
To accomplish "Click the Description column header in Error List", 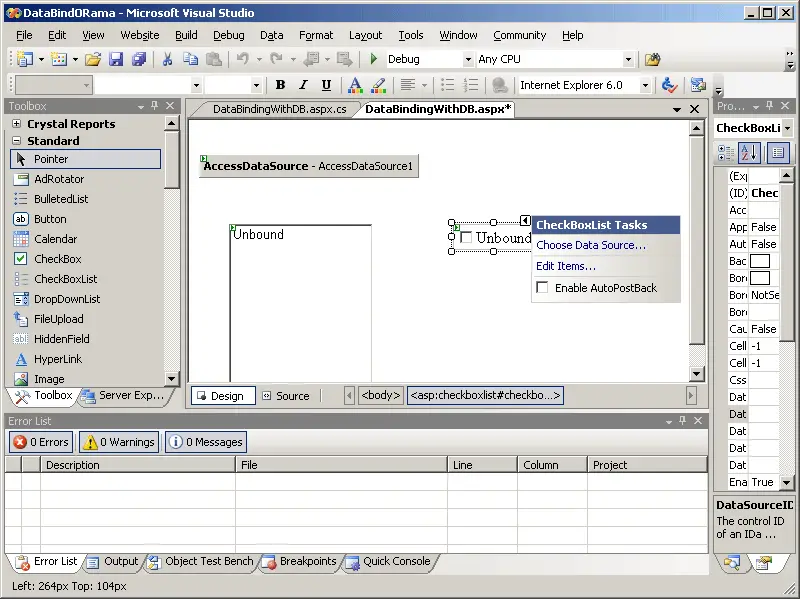I will (138, 465).
